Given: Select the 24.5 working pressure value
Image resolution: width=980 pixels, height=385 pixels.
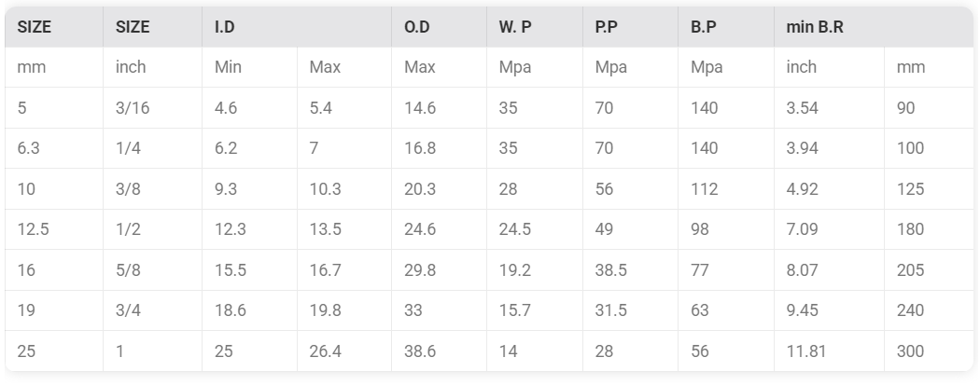Looking at the screenshot, I should click(x=535, y=229).
